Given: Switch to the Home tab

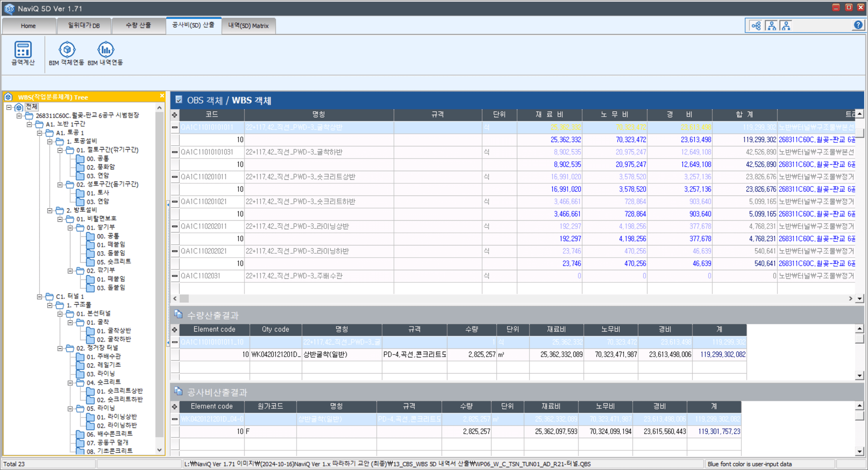Looking at the screenshot, I should (x=29, y=26).
